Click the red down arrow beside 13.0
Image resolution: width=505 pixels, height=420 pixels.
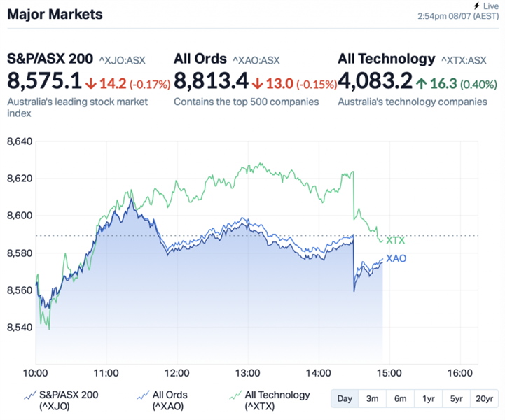(257, 84)
